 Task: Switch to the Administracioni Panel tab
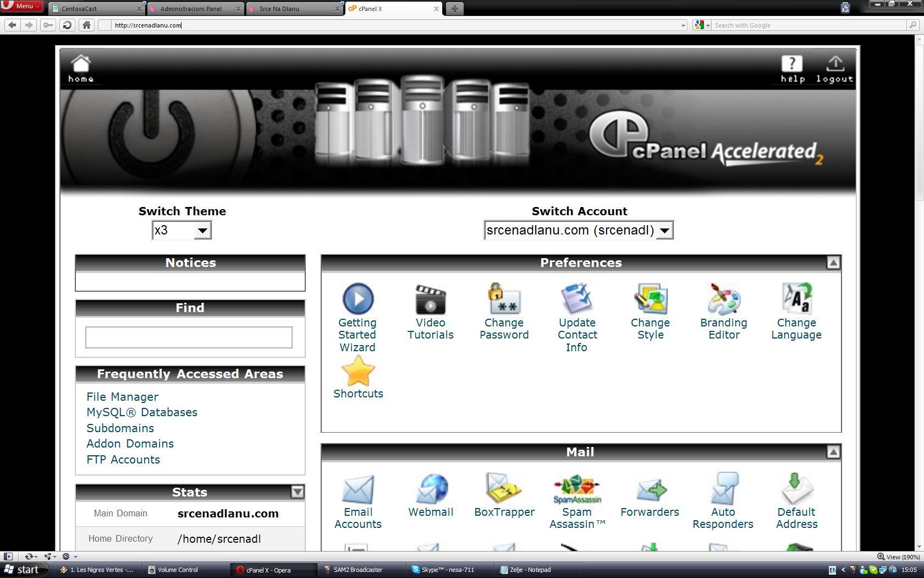click(195, 8)
